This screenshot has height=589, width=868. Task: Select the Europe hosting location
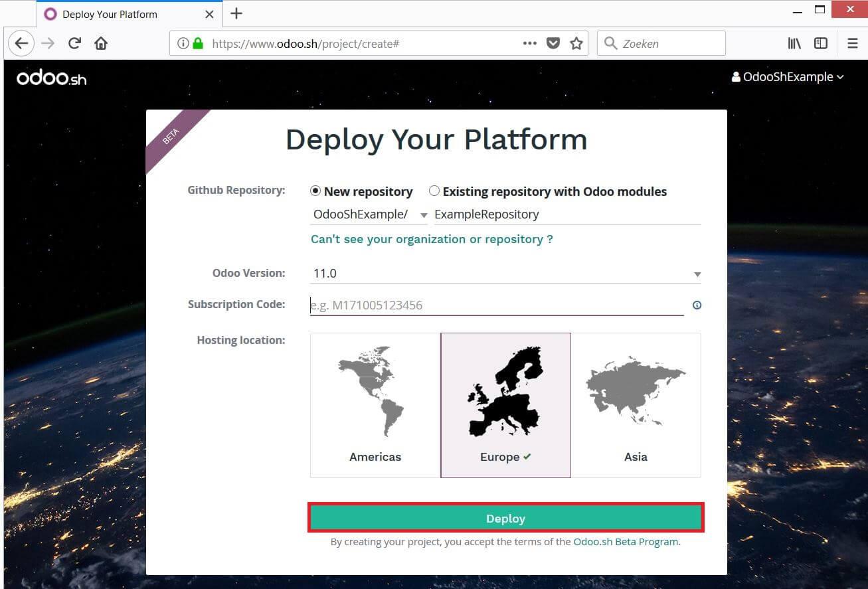505,405
